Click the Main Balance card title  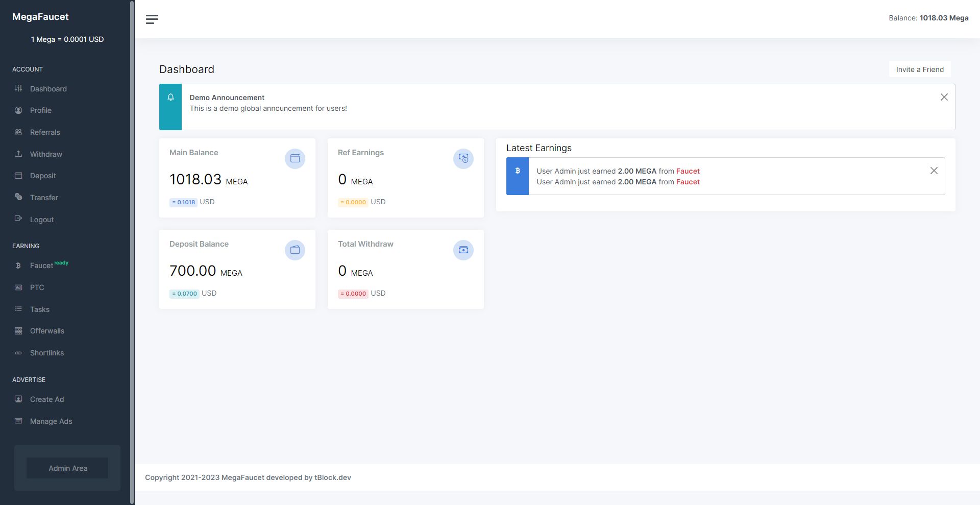[194, 153]
